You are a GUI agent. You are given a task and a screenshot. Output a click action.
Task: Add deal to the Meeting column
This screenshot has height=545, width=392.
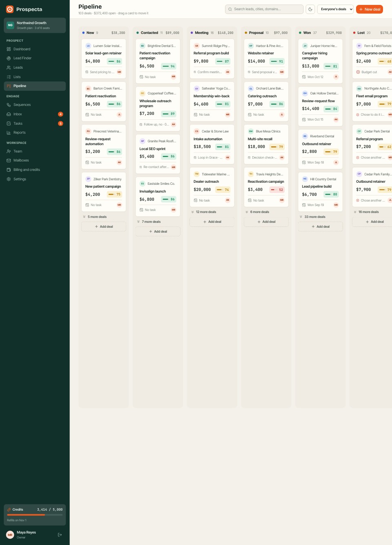(212, 222)
